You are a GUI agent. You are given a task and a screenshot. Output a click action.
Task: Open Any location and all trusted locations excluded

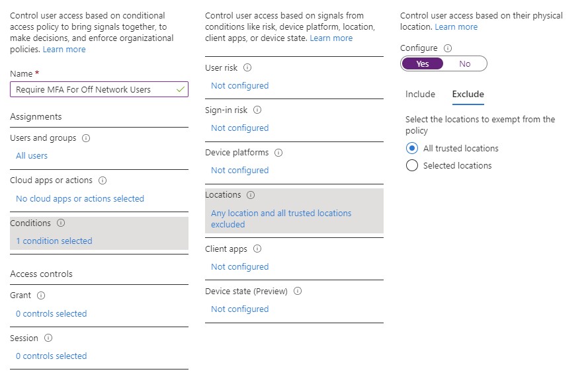coord(281,219)
